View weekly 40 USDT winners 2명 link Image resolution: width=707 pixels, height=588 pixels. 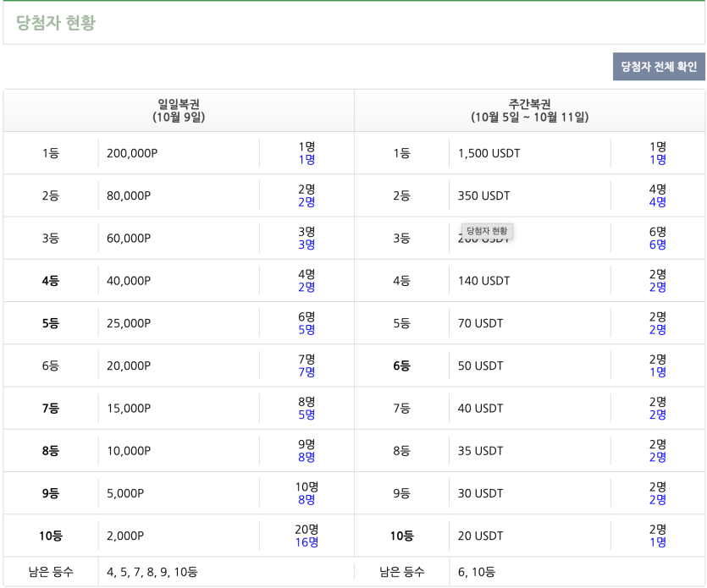click(658, 415)
